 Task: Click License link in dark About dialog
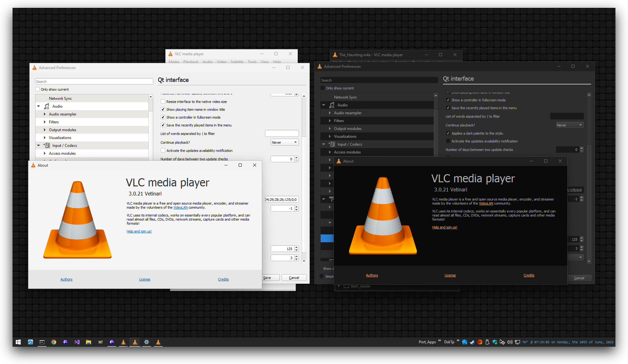pos(450,275)
